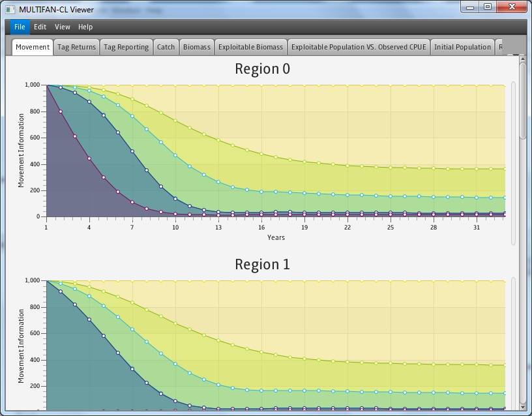
Task: Go to the Tag Reporting tab
Action: (126, 47)
